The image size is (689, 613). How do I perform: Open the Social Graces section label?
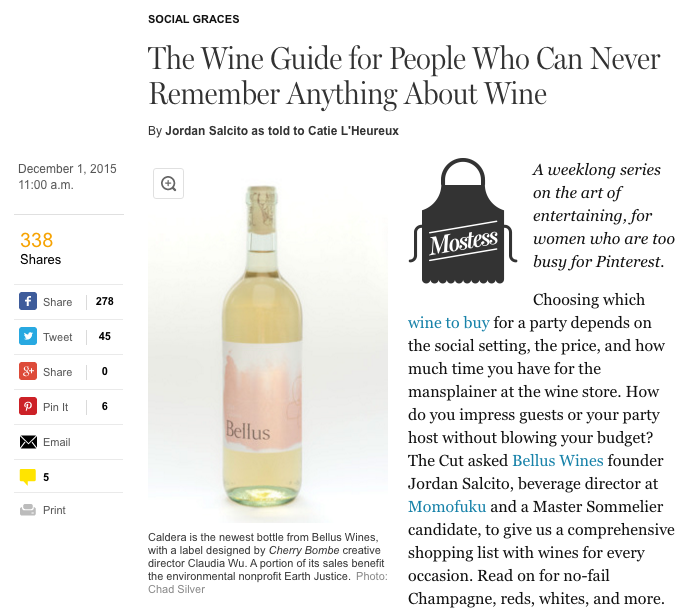(193, 19)
